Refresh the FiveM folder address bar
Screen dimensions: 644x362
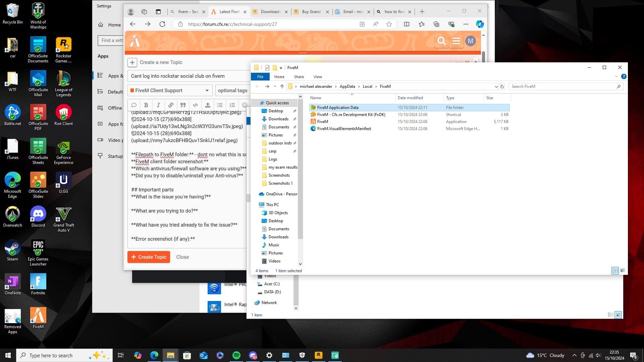tap(502, 86)
